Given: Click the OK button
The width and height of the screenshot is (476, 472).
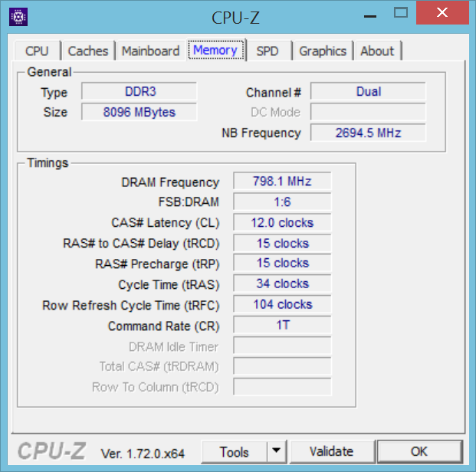Looking at the screenshot, I should 419,451.
